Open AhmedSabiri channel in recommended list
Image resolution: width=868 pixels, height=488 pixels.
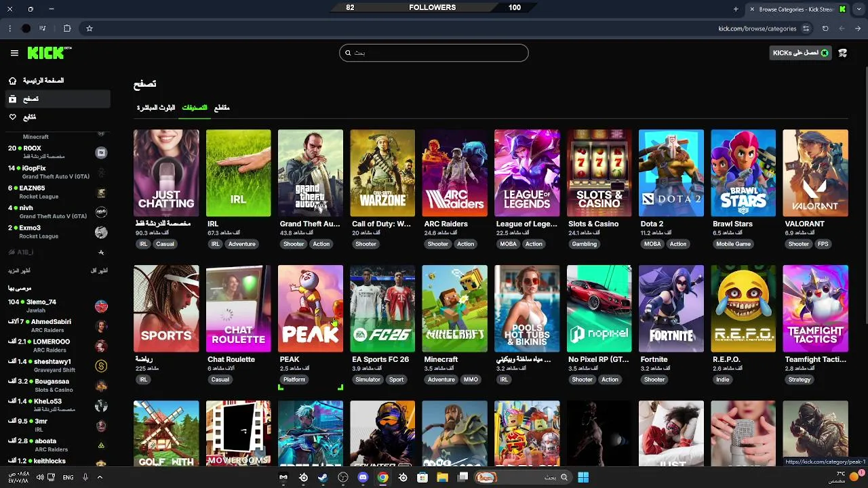click(57, 326)
